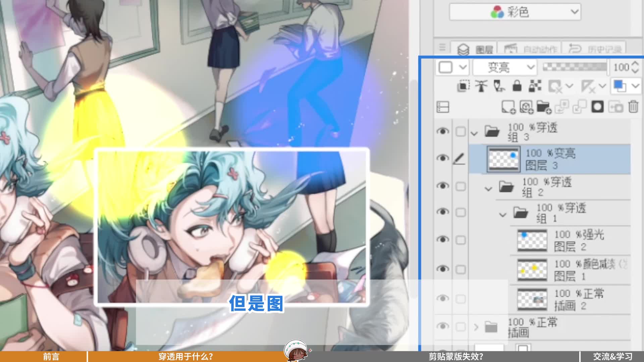Create a new layer folder
Screen dimensions: 644x362
[544, 107]
